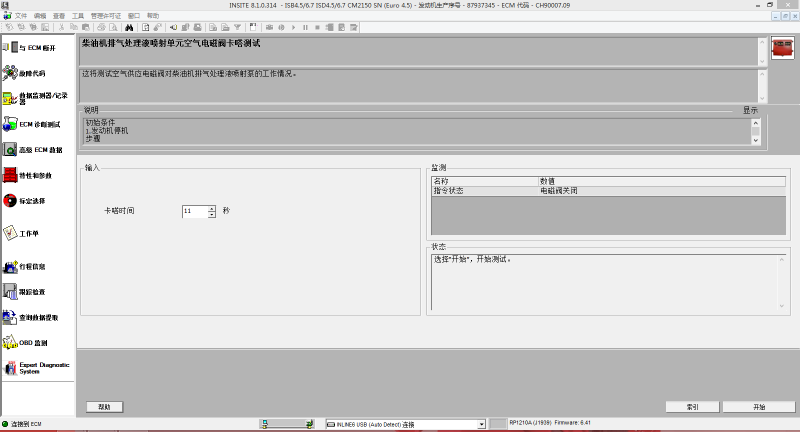800x432 pixels.
Task: Open the 工具 menu
Action: [78, 16]
